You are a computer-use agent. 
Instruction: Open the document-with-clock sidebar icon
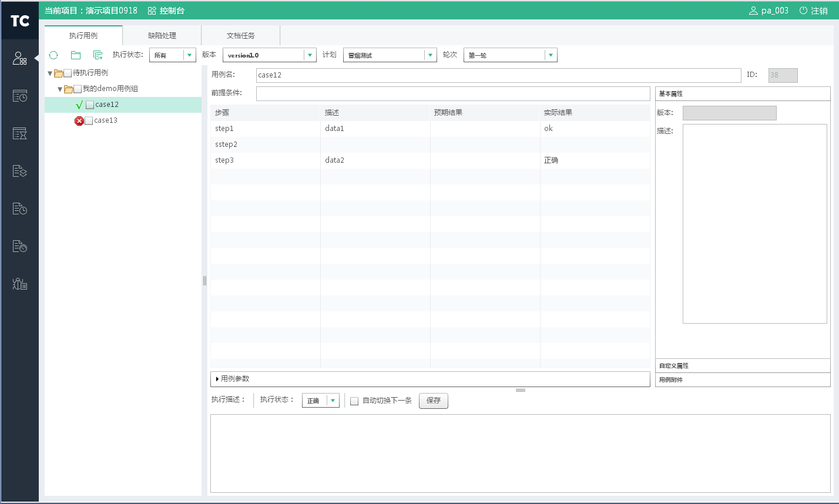tap(19, 209)
